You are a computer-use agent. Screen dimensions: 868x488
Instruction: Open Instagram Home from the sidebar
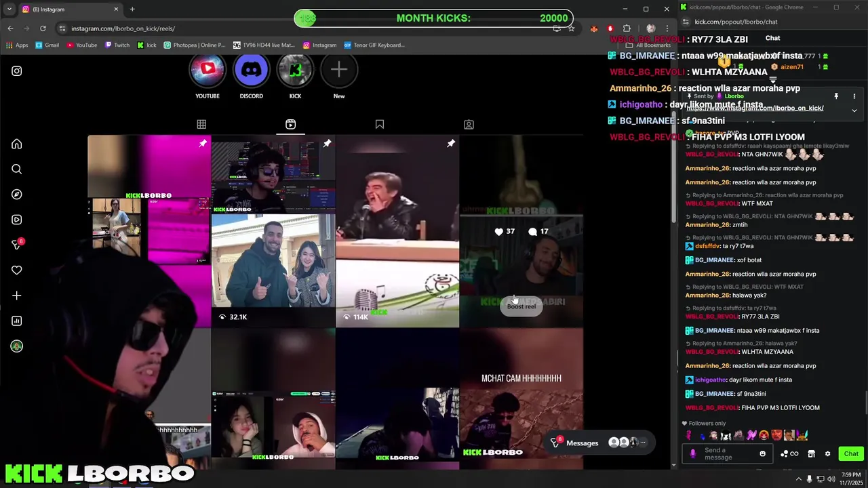coord(17,144)
